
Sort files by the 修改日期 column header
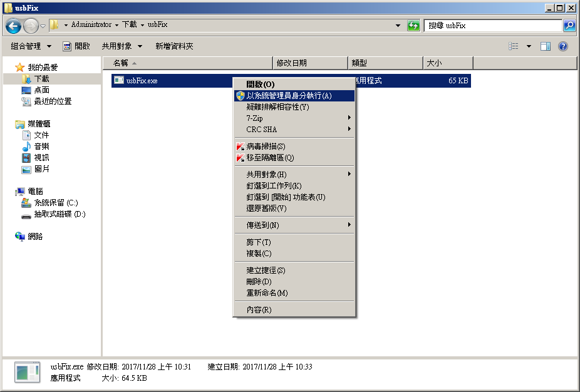click(311, 63)
